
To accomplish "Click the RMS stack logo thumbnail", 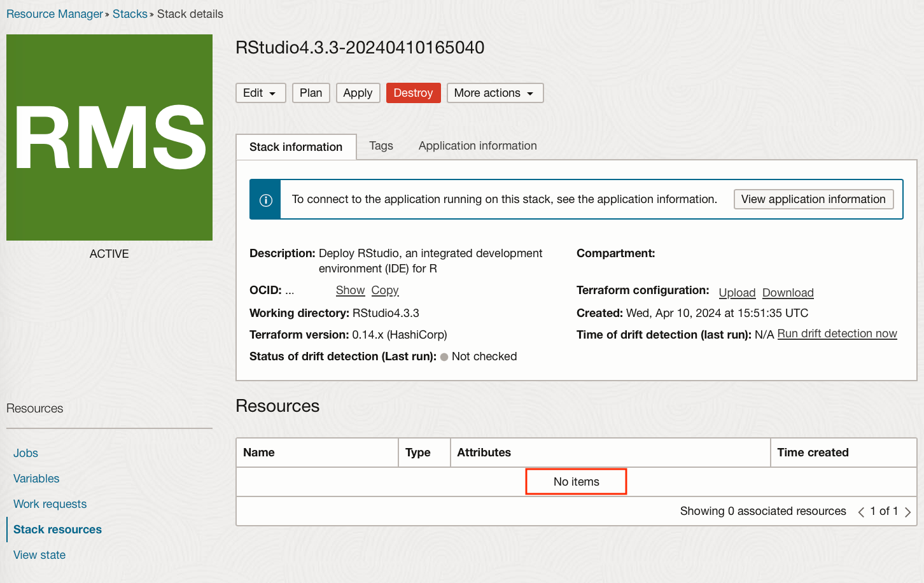I will click(109, 137).
